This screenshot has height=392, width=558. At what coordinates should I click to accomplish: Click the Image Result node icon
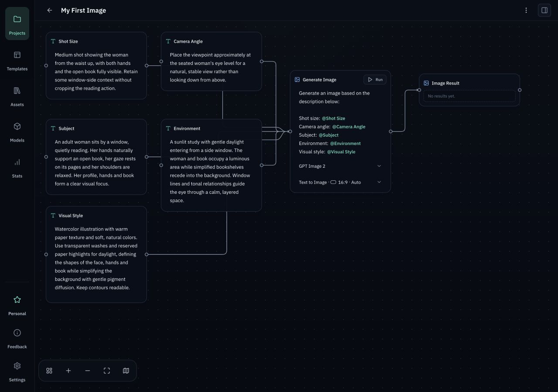pyautogui.click(x=426, y=83)
